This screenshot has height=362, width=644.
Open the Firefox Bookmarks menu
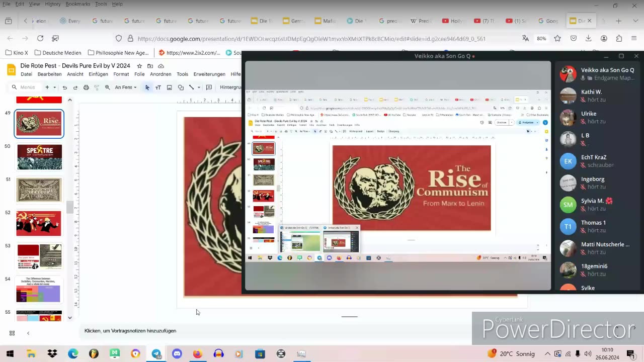[x=77, y=4]
